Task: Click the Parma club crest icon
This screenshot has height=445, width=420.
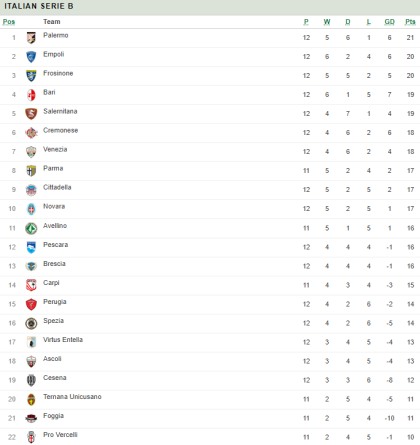Action: (x=31, y=171)
